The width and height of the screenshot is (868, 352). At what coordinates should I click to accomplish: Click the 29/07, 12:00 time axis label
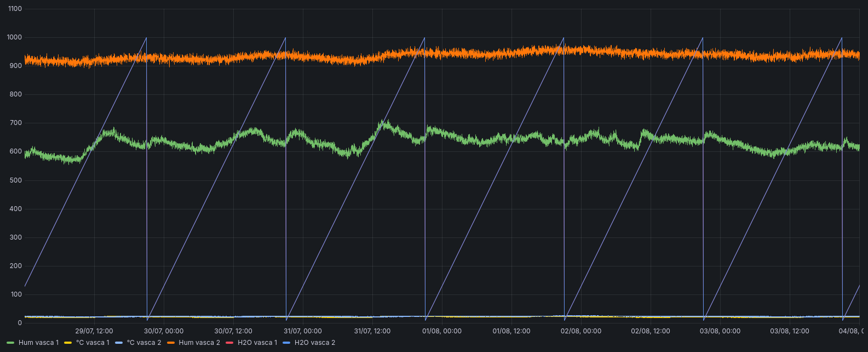coord(94,331)
